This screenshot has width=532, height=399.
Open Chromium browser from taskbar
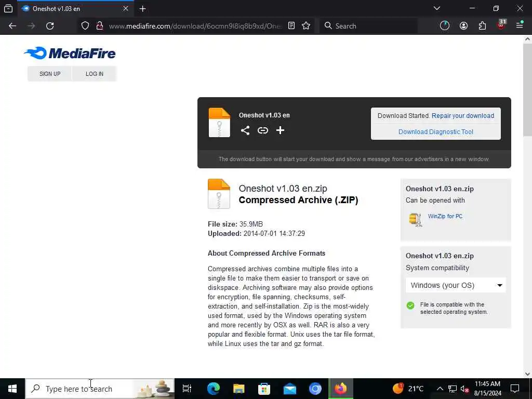click(x=315, y=389)
